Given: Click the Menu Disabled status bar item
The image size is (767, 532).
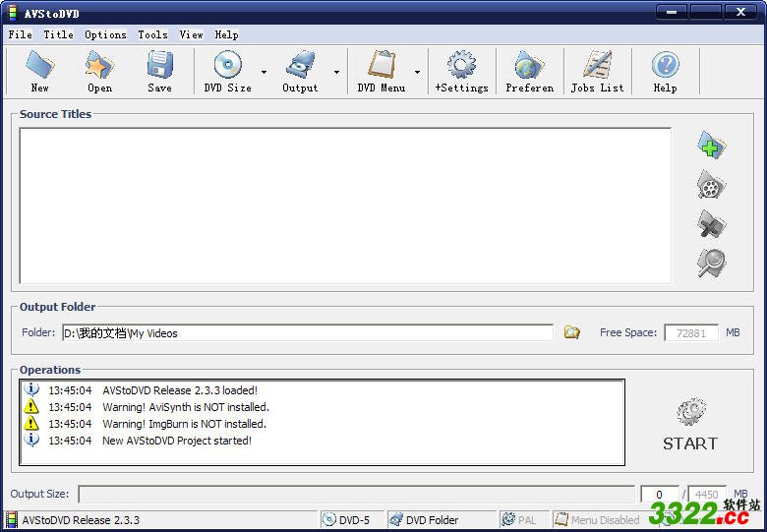Looking at the screenshot, I should 598,520.
